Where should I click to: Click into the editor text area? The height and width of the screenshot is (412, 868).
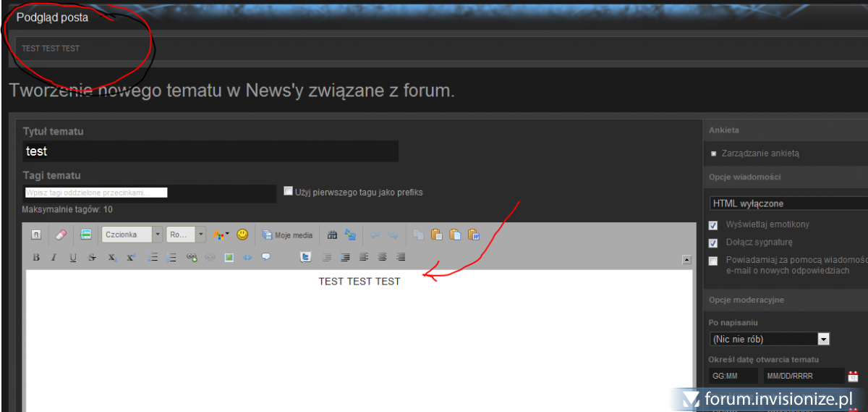tap(359, 340)
